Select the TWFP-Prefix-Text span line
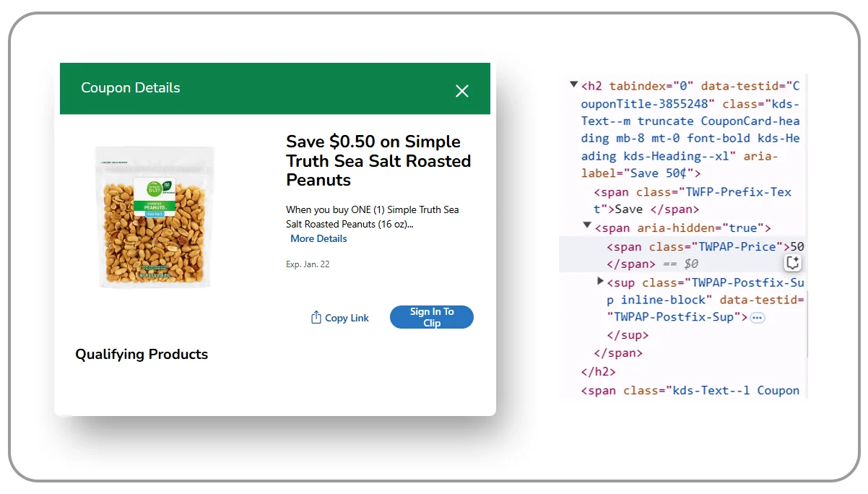The width and height of the screenshot is (868, 494). [x=692, y=192]
